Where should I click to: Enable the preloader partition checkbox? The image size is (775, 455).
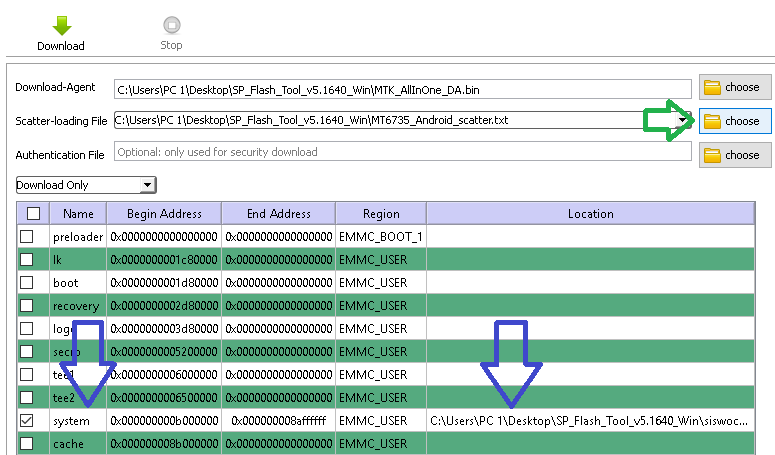click(27, 237)
